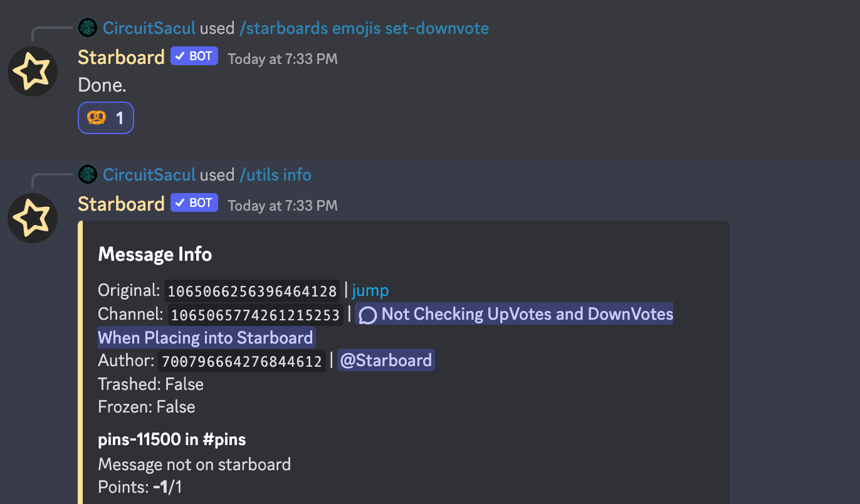
Task: Click the Starboard bot avatar beside the "Done." message
Action: 33,71
